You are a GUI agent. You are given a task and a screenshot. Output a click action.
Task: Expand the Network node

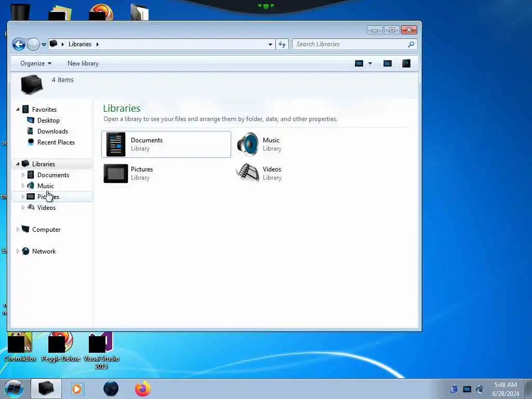pos(18,251)
